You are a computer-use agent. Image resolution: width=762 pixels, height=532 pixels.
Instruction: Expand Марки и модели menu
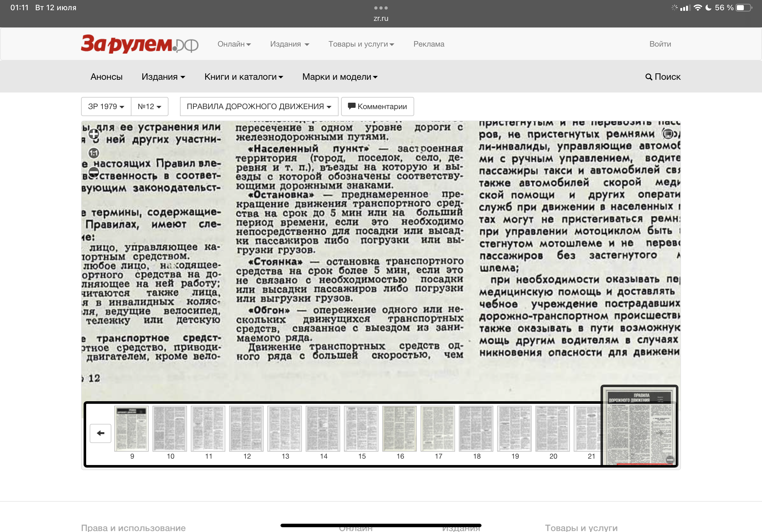[340, 77]
